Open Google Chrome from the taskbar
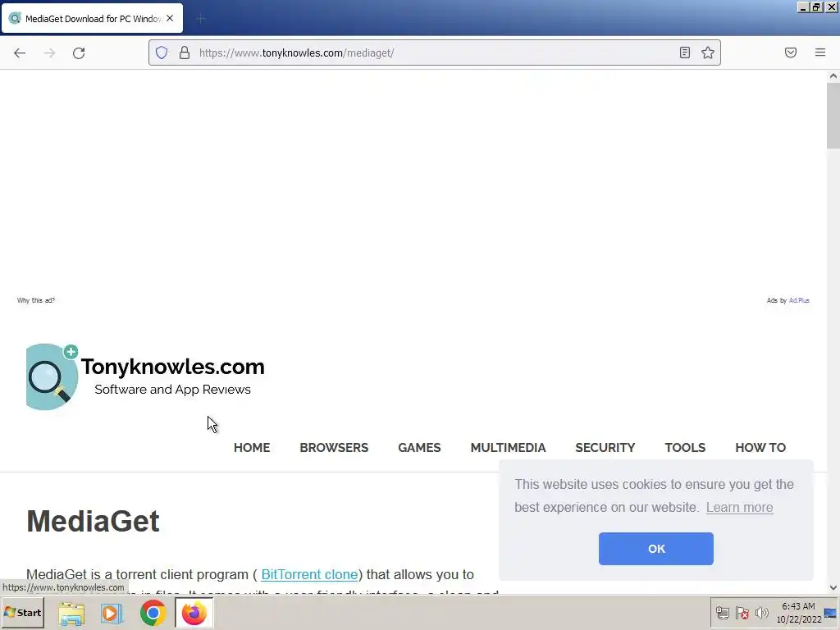The width and height of the screenshot is (840, 630). click(153, 613)
